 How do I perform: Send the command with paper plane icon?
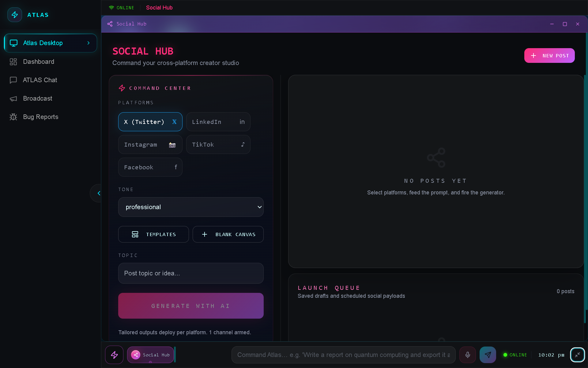click(x=488, y=355)
